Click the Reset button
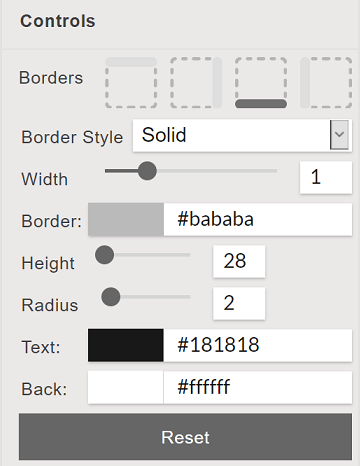This screenshot has width=360, height=466. (185, 437)
